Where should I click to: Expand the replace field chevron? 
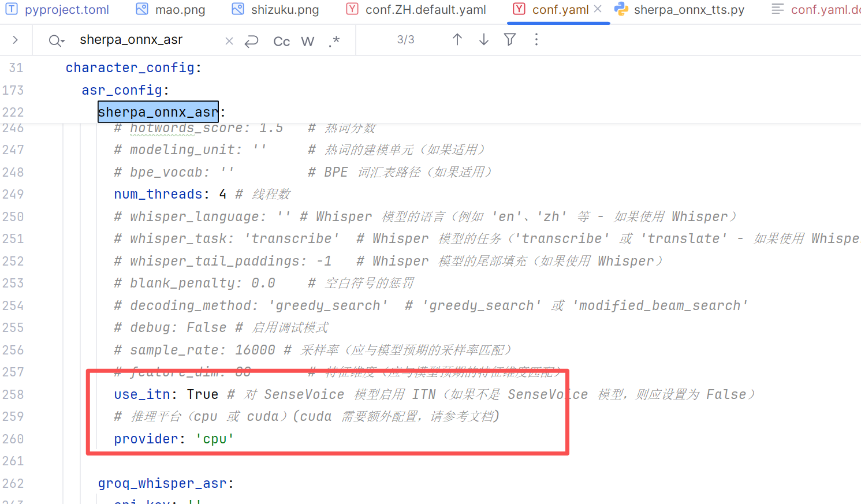16,40
